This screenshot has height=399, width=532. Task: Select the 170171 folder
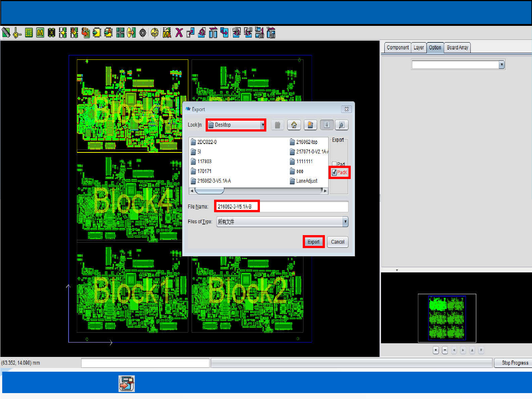tap(201, 171)
